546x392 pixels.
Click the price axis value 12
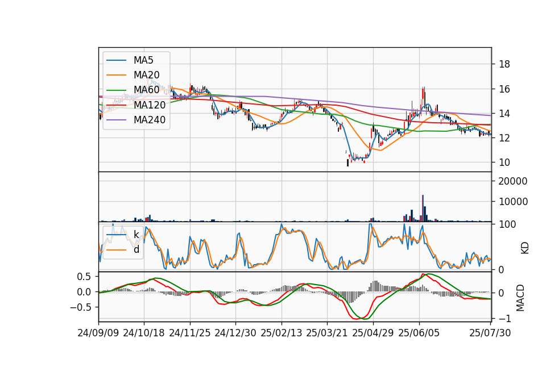[x=504, y=138]
